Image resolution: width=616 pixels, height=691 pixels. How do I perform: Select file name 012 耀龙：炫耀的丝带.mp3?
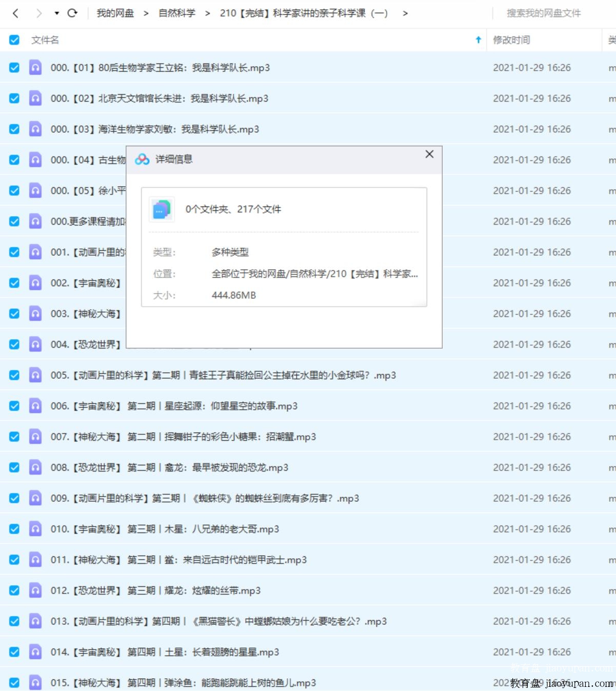(x=155, y=591)
